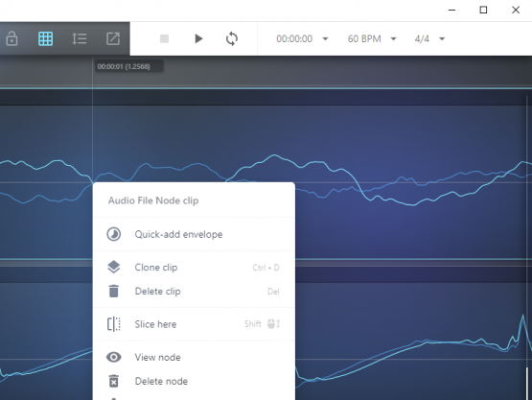Choose Slice here option

point(194,324)
